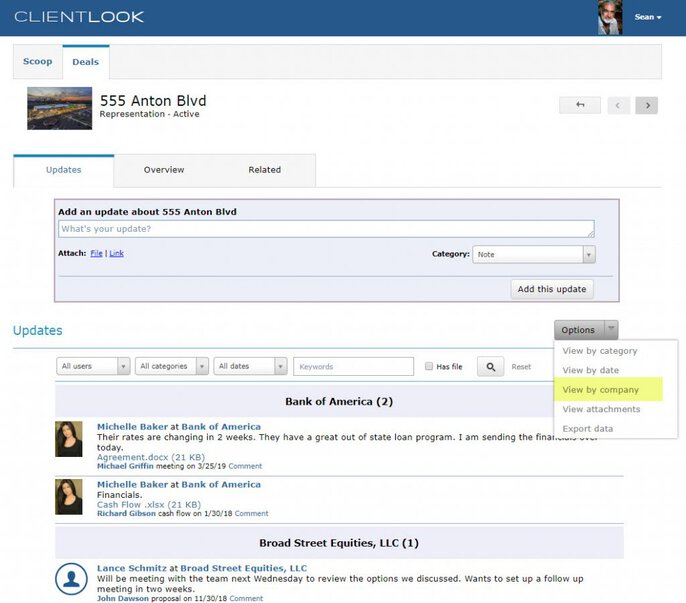This screenshot has height=603, width=686.
Task: Click Comment on Michael Griffin meeting update
Action: click(245, 466)
